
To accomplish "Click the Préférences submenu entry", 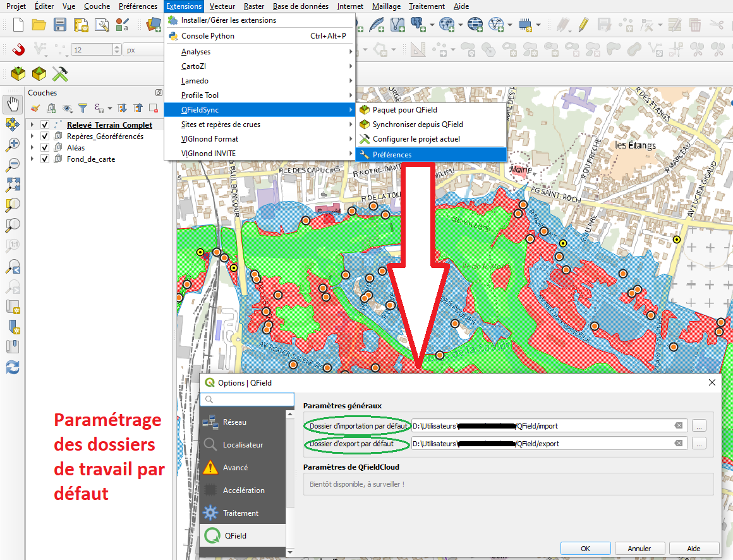I will [431, 154].
